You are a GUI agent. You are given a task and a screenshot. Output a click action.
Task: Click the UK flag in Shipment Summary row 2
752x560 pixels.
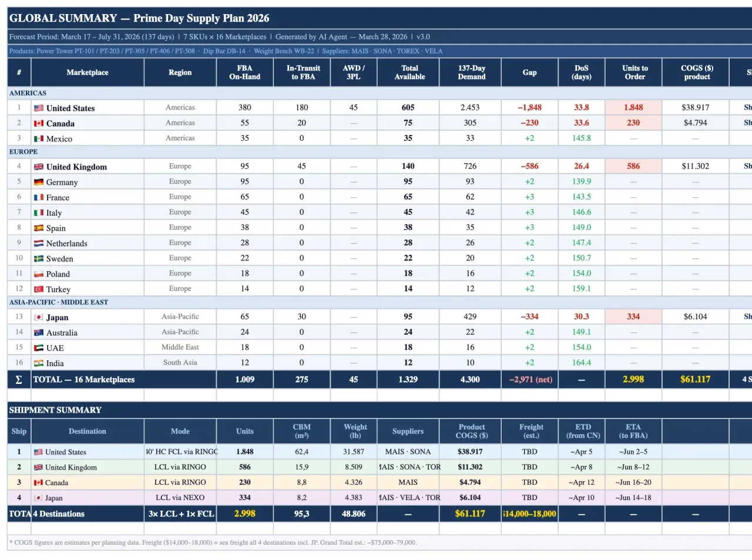click(38, 467)
